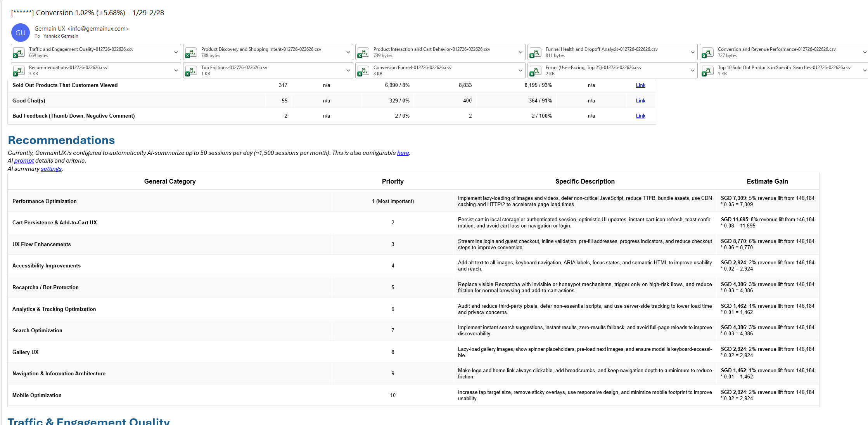Image resolution: width=868 pixels, height=425 pixels.
Task: Open Link for Bad Feedback row
Action: [640, 116]
